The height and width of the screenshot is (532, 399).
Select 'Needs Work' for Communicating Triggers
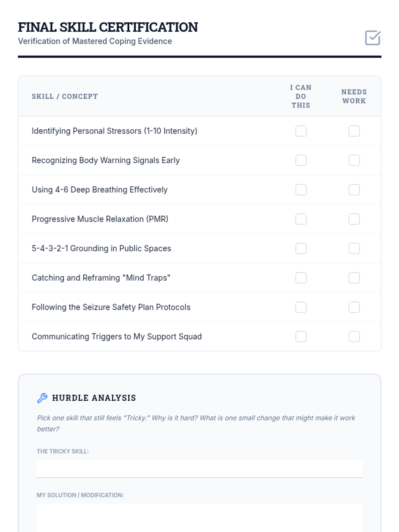(354, 336)
